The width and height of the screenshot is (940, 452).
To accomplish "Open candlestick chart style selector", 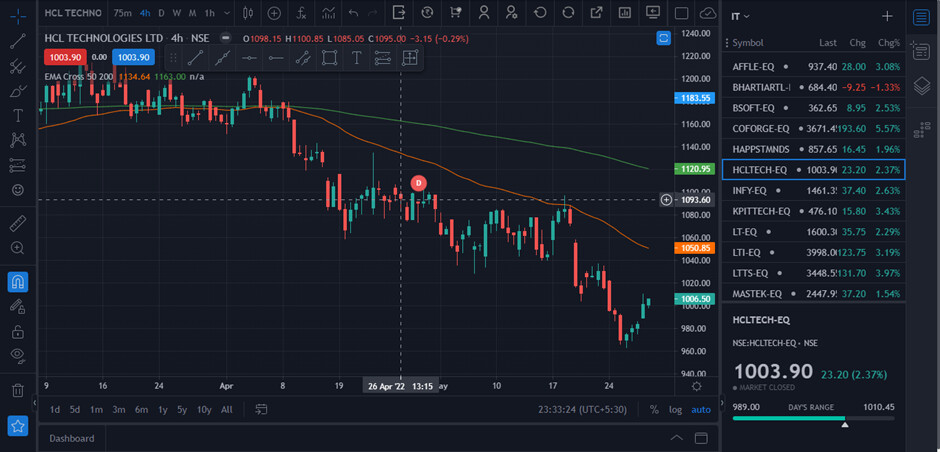I will pos(248,13).
